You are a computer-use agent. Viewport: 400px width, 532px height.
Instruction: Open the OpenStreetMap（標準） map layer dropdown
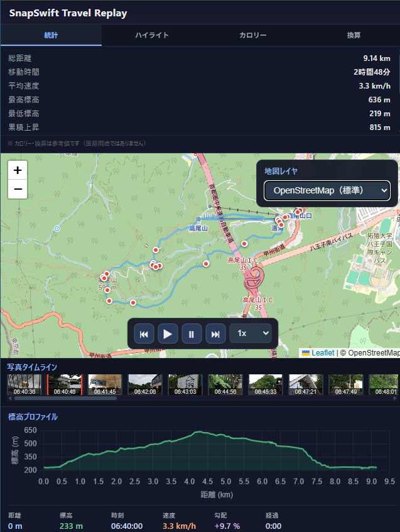(x=327, y=190)
